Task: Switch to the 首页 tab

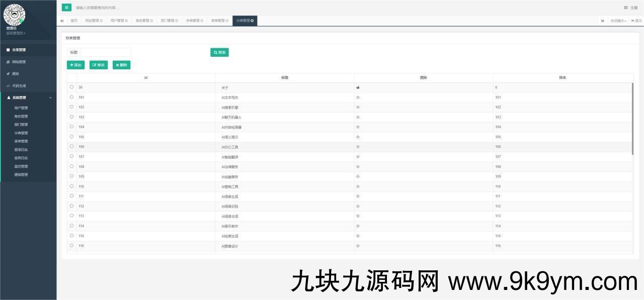Action: (x=74, y=21)
